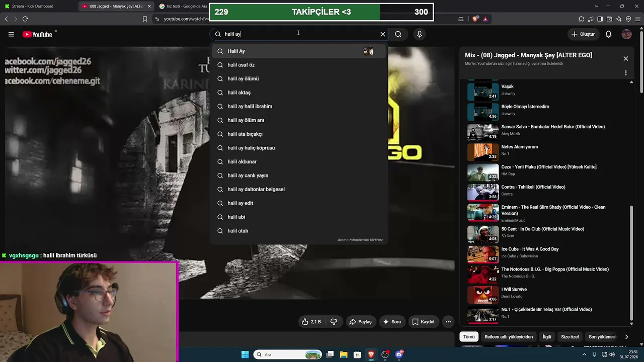Open Brave VPN shield icon
The width and height of the screenshot is (644, 362).
(628, 19)
